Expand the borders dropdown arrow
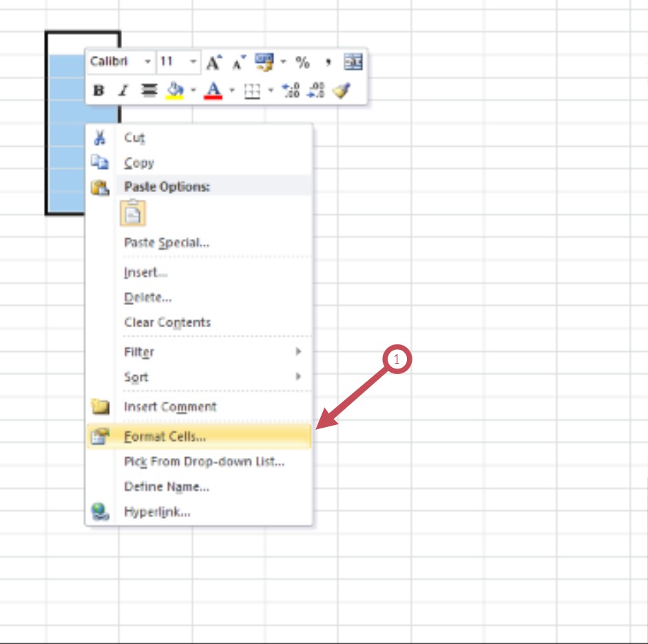This screenshot has width=648, height=644. (271, 90)
